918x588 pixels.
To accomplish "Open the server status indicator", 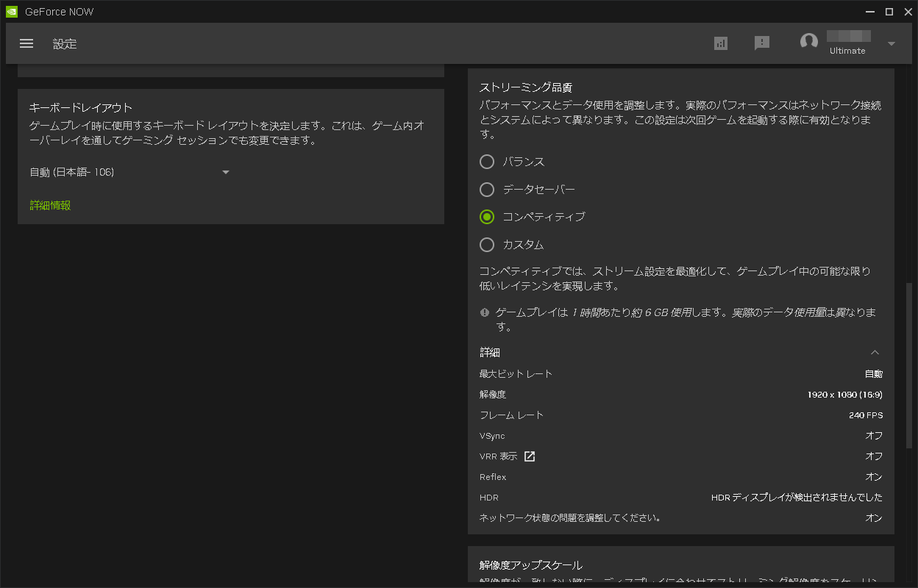I will point(720,43).
